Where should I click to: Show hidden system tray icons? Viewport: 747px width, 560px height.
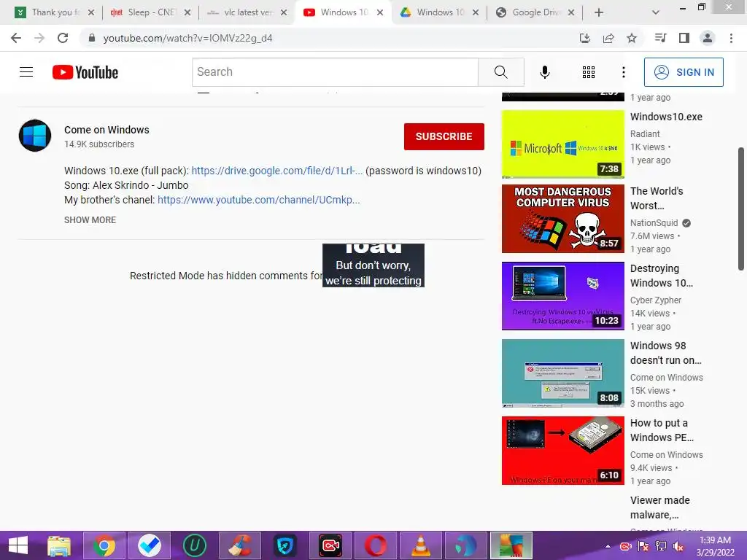(x=608, y=546)
